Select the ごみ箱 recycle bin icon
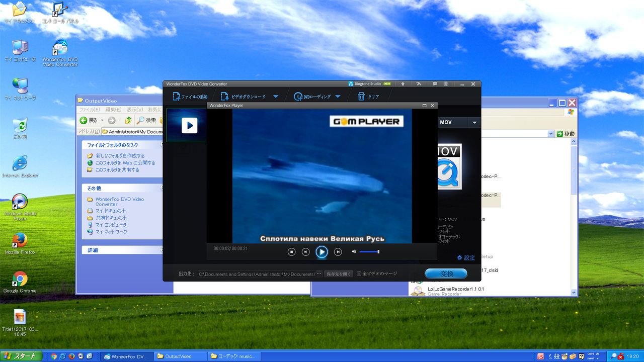Screen dimensions: 644x362 [x=20, y=128]
